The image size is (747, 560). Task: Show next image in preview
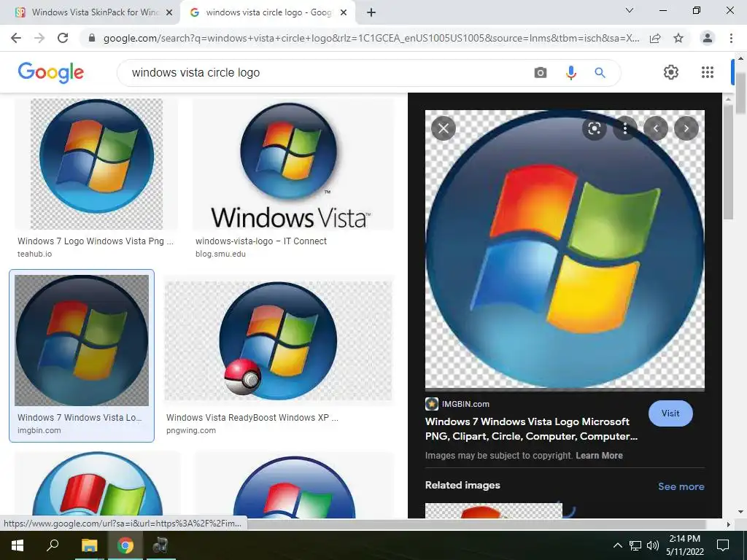point(686,128)
